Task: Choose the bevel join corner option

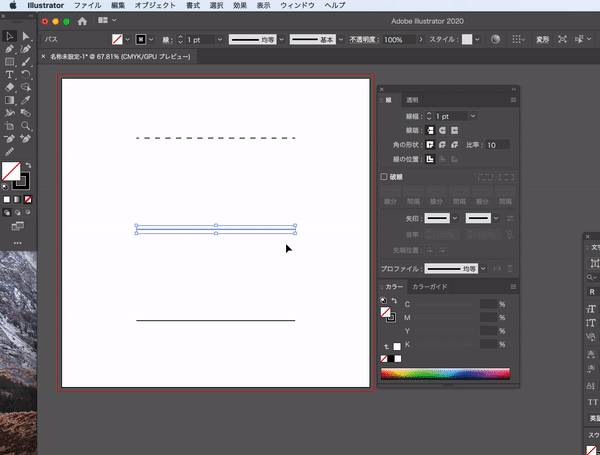Action: pos(453,145)
